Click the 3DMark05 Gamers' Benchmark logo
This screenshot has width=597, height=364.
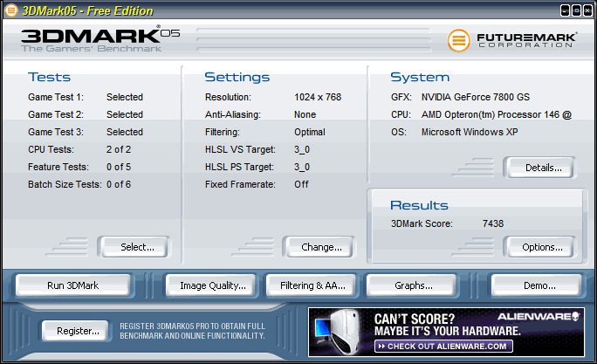pyautogui.click(x=100, y=39)
